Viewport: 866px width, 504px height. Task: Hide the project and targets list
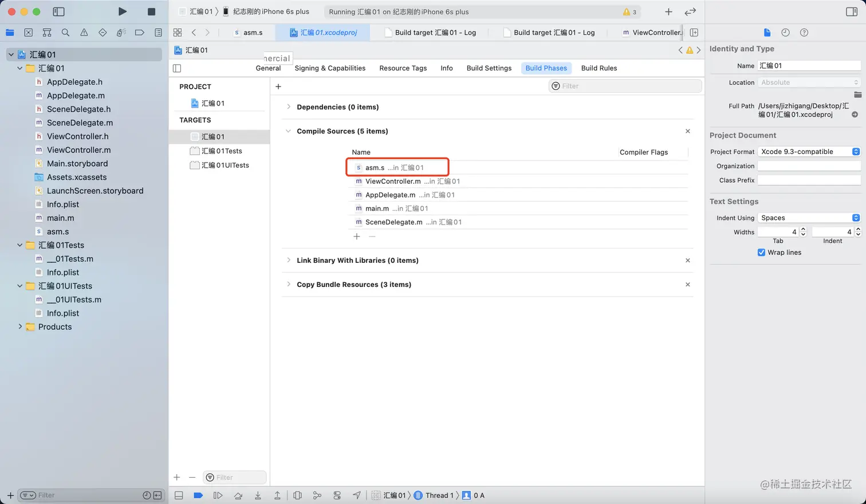coord(177,68)
